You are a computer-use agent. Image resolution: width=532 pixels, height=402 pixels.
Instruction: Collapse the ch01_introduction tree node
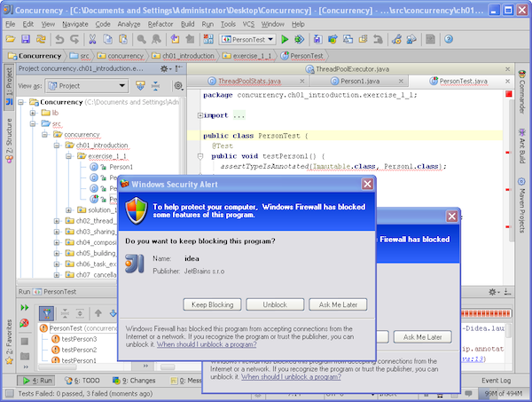point(57,146)
